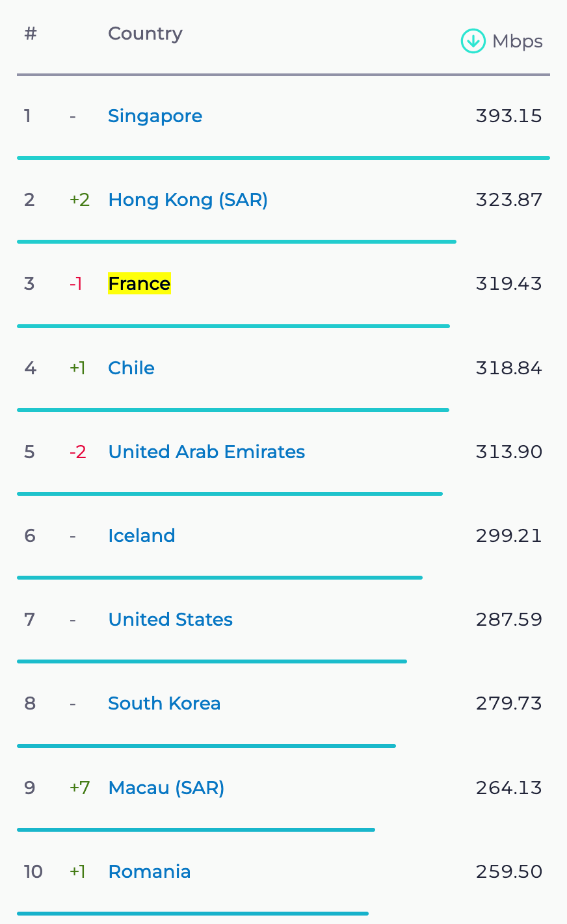Image resolution: width=567 pixels, height=924 pixels.
Task: Click the +7 rank change for Macau
Action: click(80, 788)
